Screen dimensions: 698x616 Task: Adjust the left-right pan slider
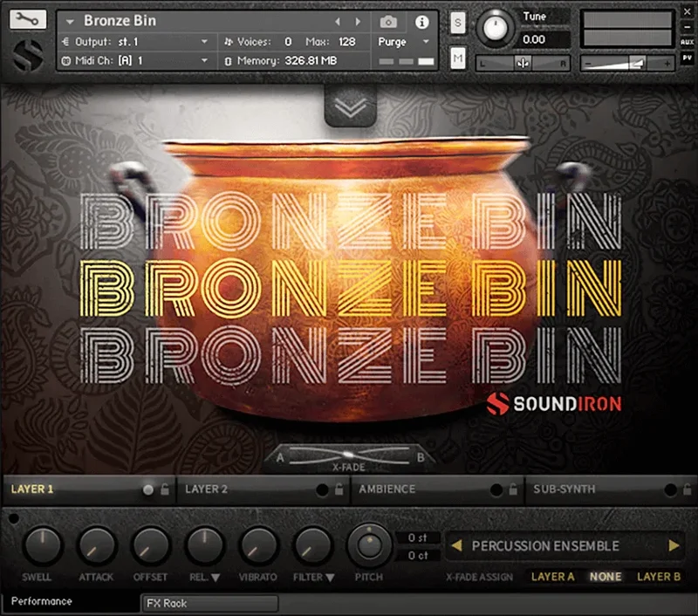(523, 64)
